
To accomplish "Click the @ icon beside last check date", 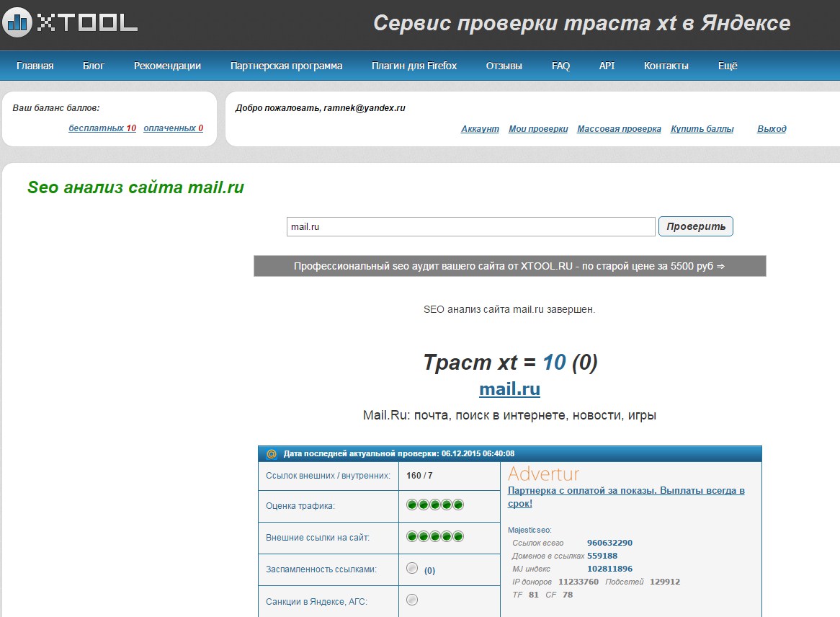I will coord(272,454).
